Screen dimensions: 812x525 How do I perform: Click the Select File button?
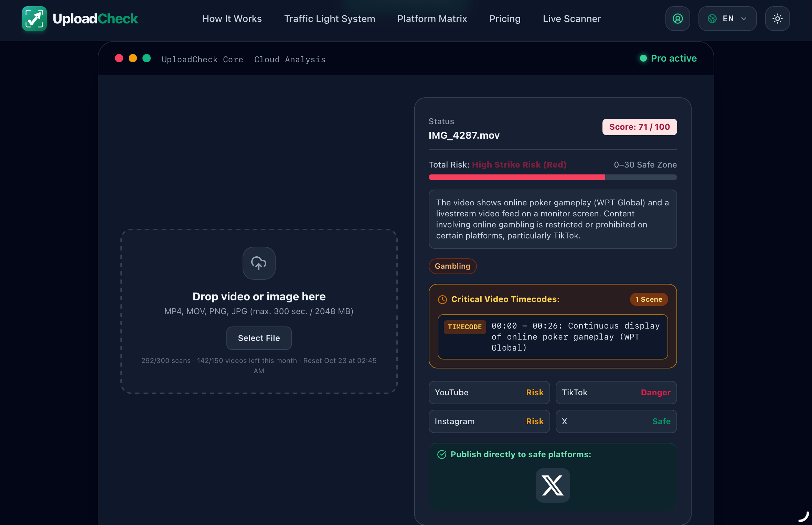click(x=259, y=338)
